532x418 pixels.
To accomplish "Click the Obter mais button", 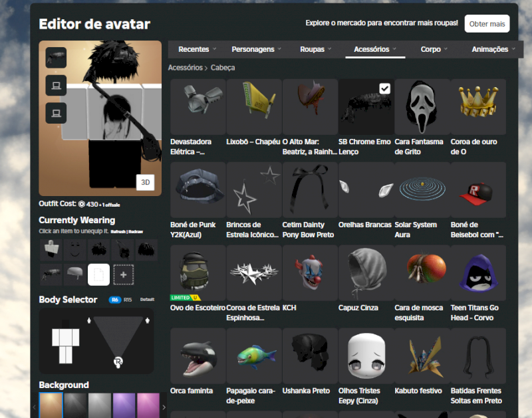I will tap(487, 24).
